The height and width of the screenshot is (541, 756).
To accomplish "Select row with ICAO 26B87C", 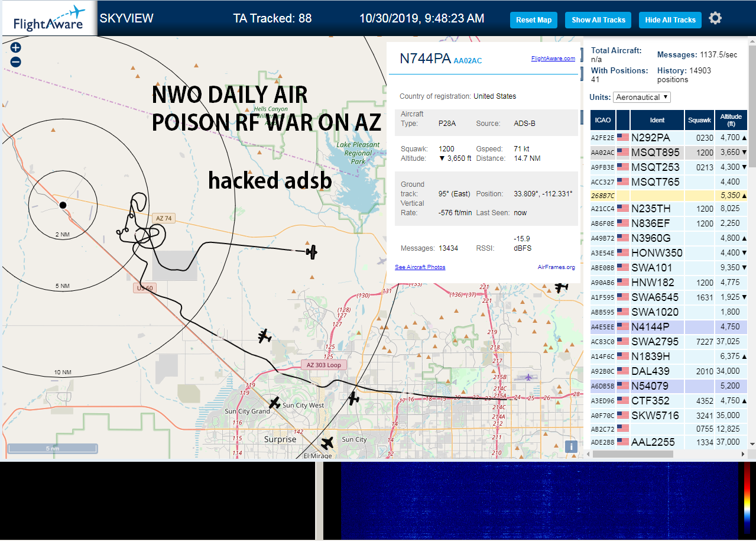I will pyautogui.click(x=669, y=195).
